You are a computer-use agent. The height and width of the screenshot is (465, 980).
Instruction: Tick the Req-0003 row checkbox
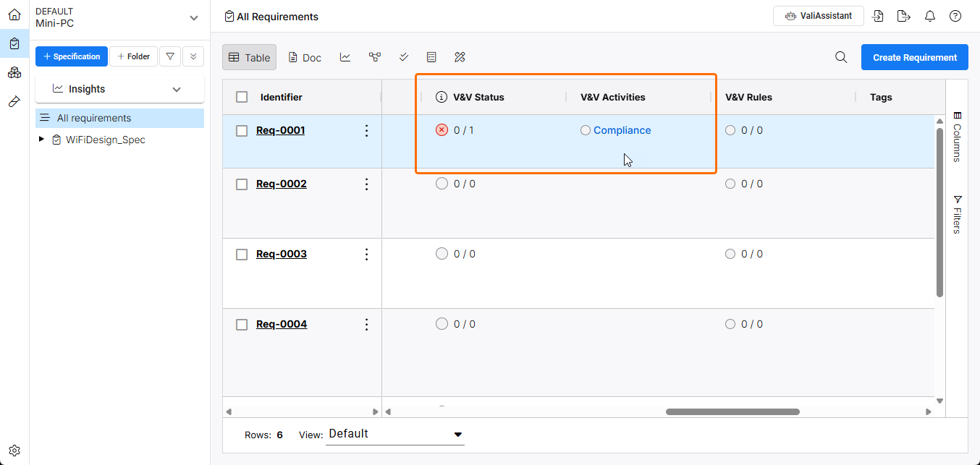tap(242, 255)
